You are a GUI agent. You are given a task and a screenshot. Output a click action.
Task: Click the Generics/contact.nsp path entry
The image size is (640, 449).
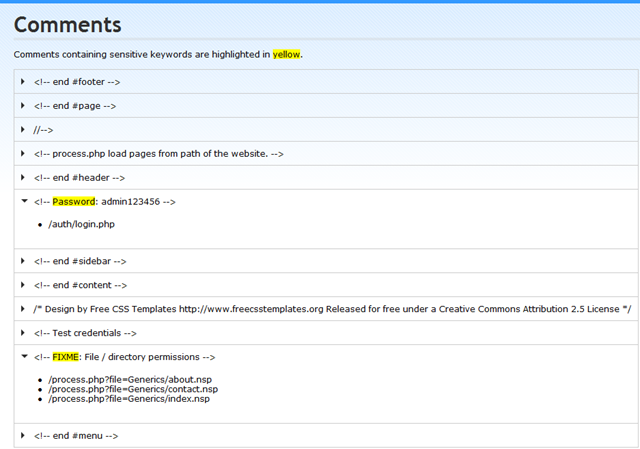click(133, 389)
